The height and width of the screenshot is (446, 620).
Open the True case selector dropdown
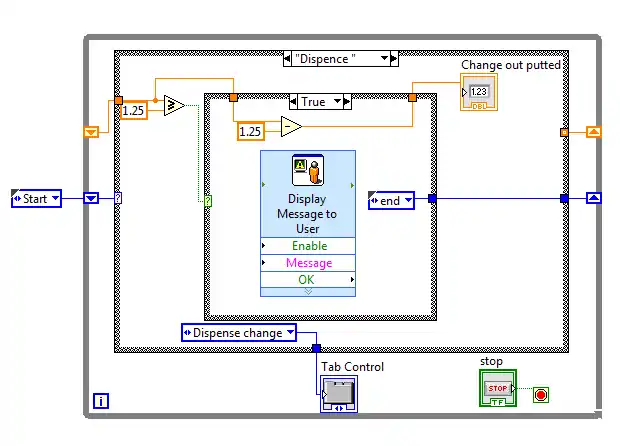[x=338, y=101]
